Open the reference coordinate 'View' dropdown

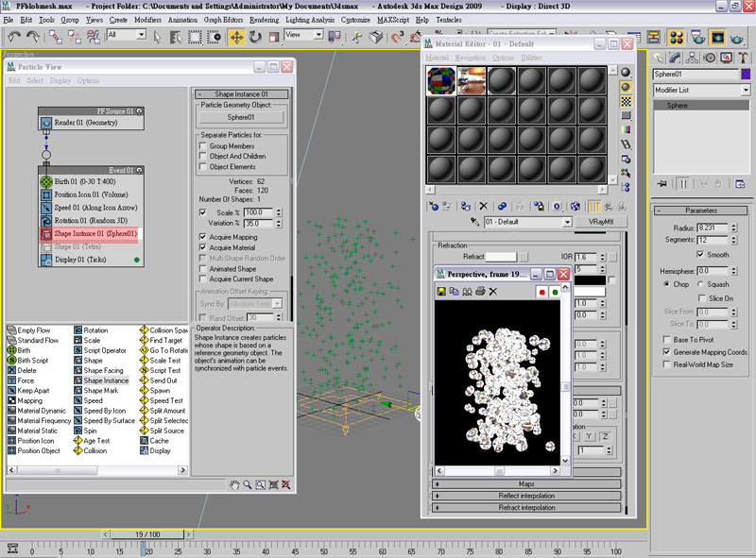(318, 35)
